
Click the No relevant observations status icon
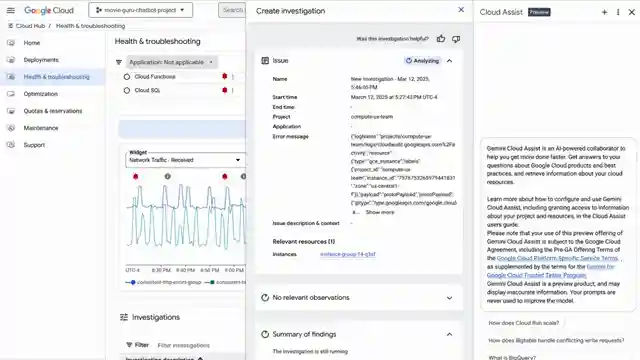tap(265, 298)
